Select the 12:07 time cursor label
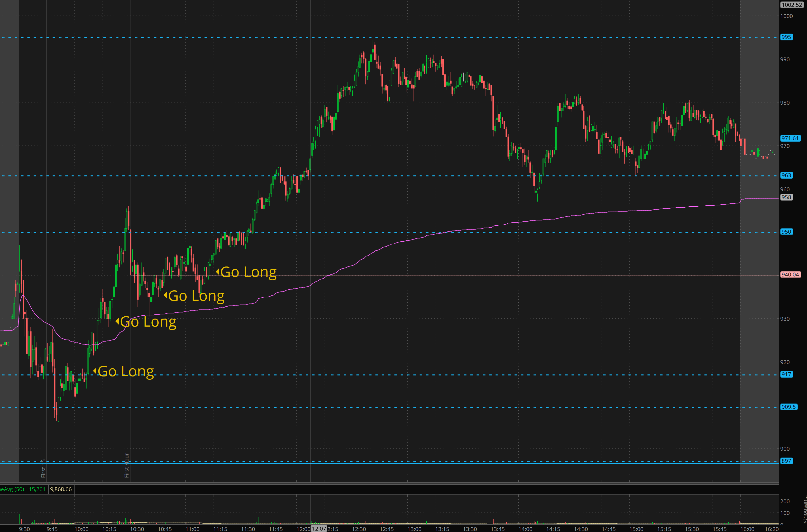This screenshot has height=532, width=807. (319, 529)
